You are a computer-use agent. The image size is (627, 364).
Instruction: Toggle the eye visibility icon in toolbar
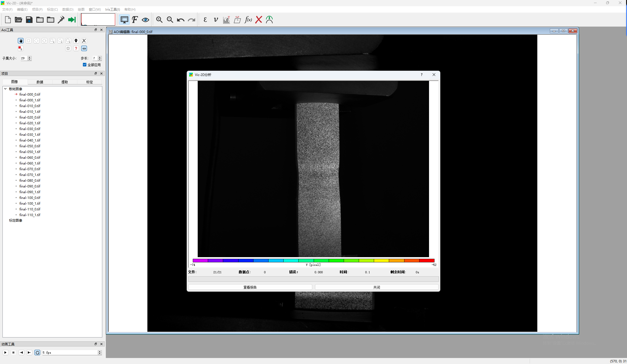(x=145, y=20)
